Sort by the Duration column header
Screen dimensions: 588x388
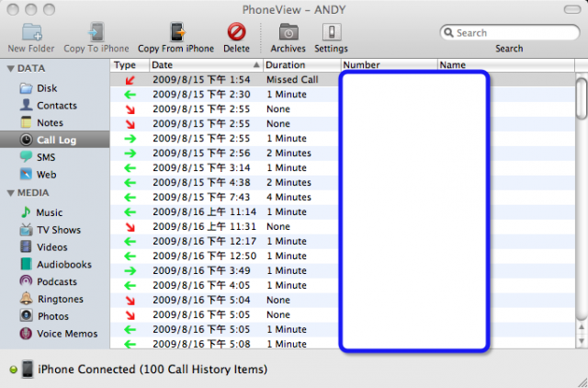[x=302, y=65]
